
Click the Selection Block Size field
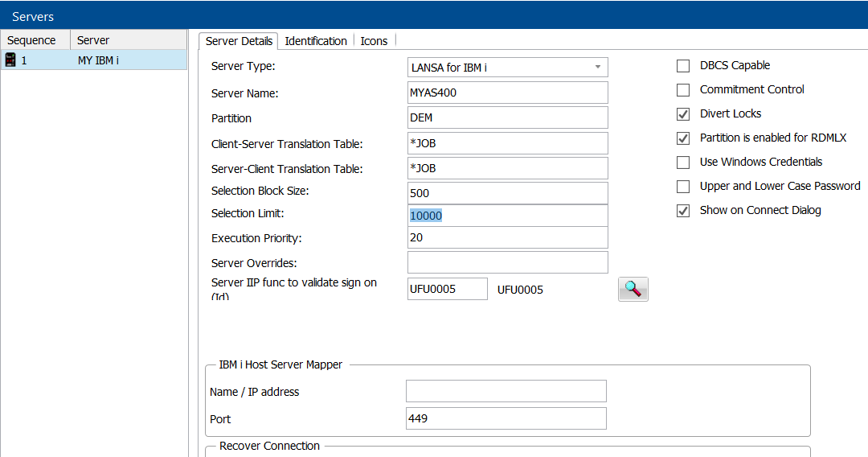click(508, 193)
